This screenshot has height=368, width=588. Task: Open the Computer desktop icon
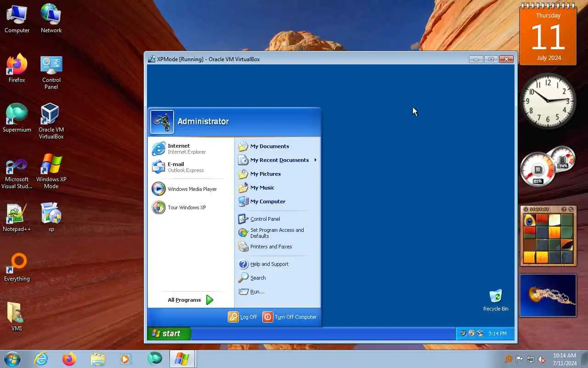[17, 19]
